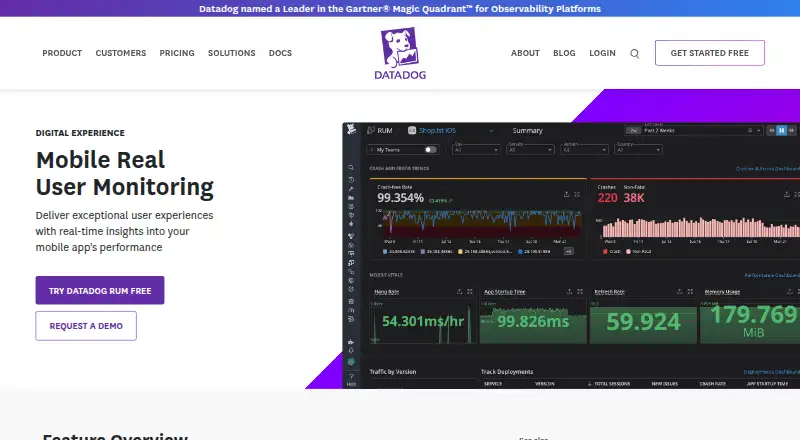
Task: Click the Help icon in dashboard sidebar
Action: point(351,377)
